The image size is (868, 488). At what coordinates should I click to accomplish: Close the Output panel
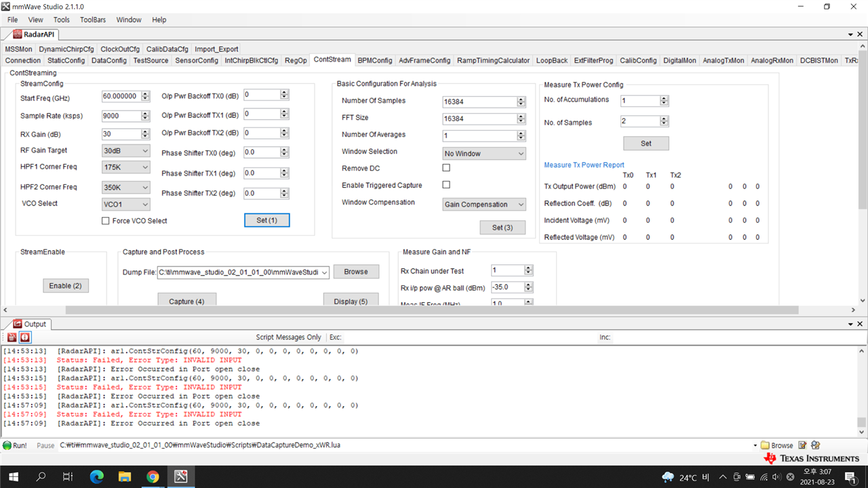coord(861,324)
